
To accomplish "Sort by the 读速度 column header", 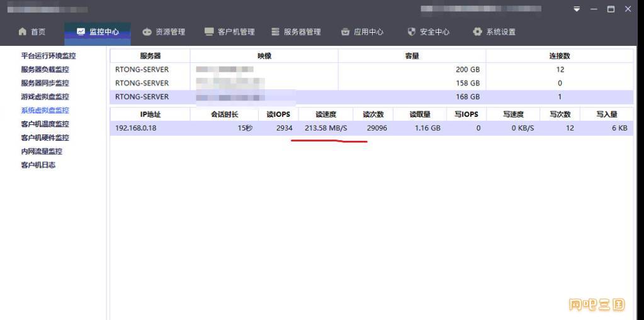I will click(x=325, y=114).
